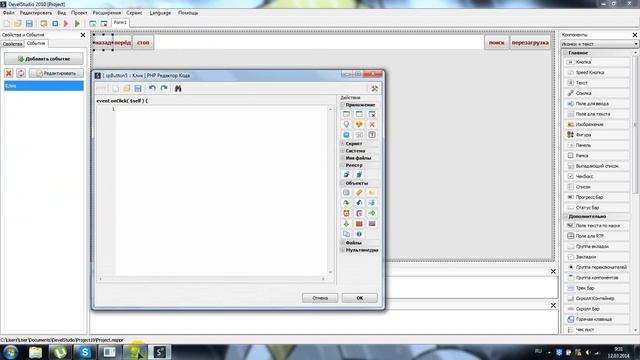Click the alarm clock action icon under Объекты
640x360 pixels.
346,213
